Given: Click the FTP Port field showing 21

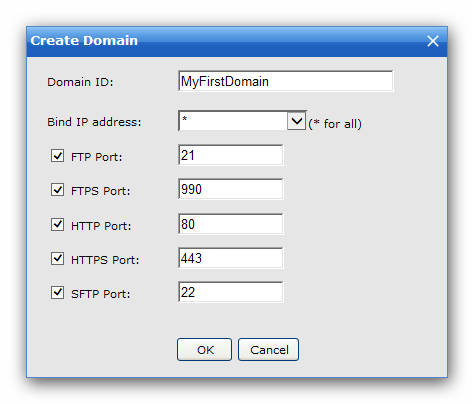Looking at the screenshot, I should pos(231,155).
